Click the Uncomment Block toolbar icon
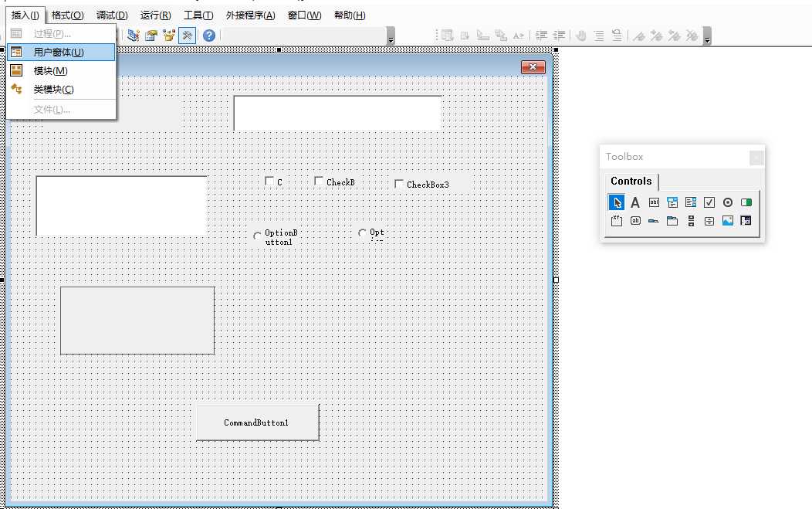This screenshot has width=812, height=509. pos(616,36)
